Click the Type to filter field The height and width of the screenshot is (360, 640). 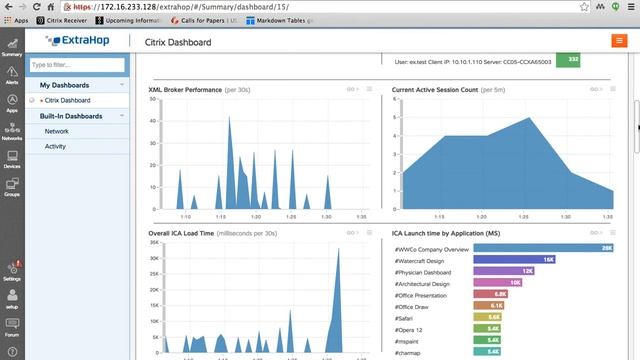click(x=77, y=65)
